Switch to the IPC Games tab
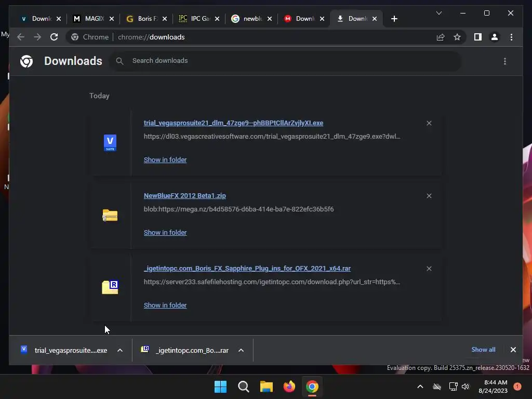Viewport: 532px width, 399px height. click(x=195, y=19)
